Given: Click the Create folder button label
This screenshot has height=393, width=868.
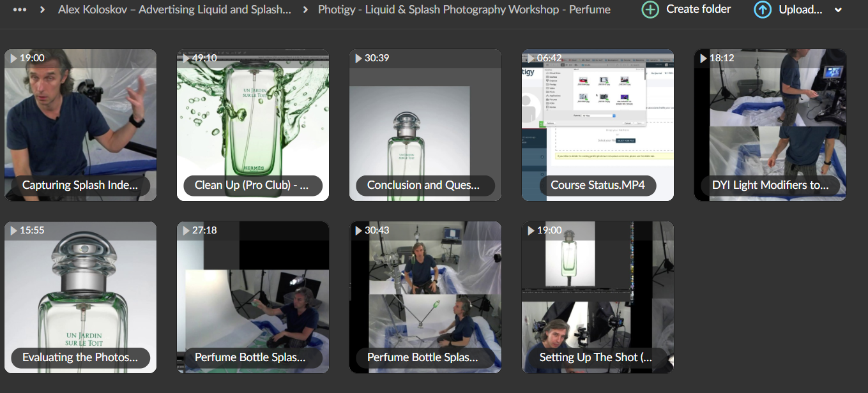Looking at the screenshot, I should (698, 9).
